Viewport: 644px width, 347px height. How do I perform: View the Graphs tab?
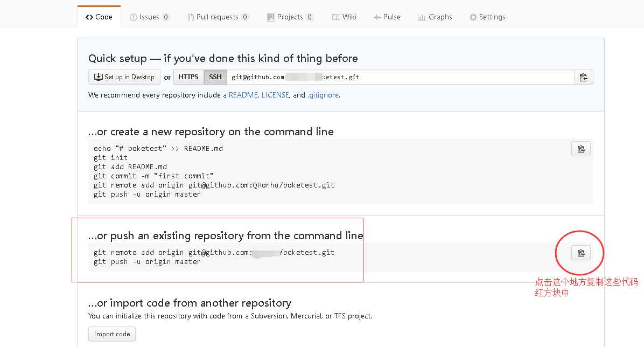click(x=435, y=17)
